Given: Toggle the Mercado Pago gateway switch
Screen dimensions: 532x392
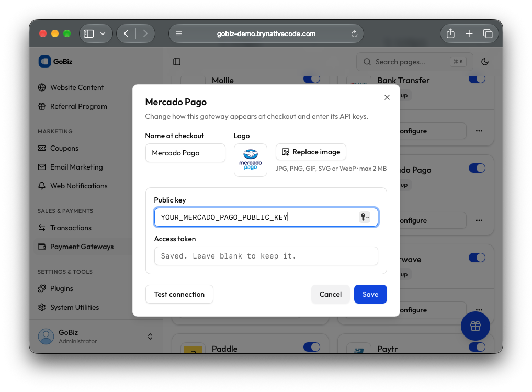Looking at the screenshot, I should [x=477, y=168].
